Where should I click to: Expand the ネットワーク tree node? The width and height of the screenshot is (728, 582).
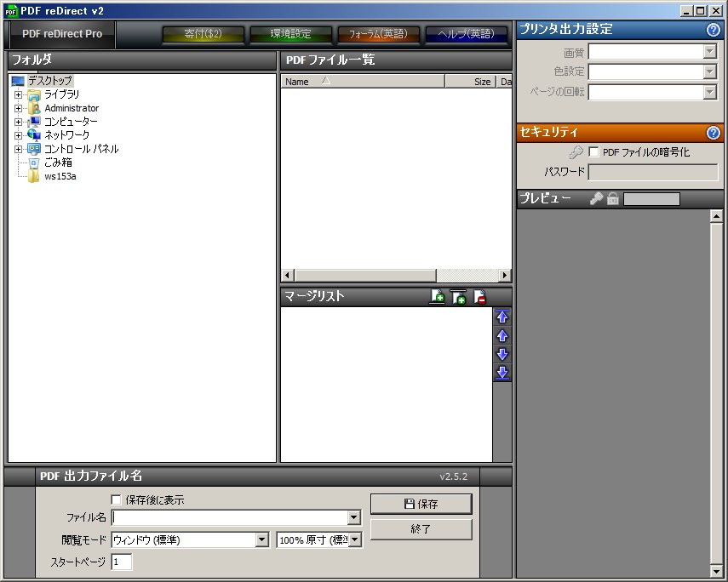(x=18, y=135)
